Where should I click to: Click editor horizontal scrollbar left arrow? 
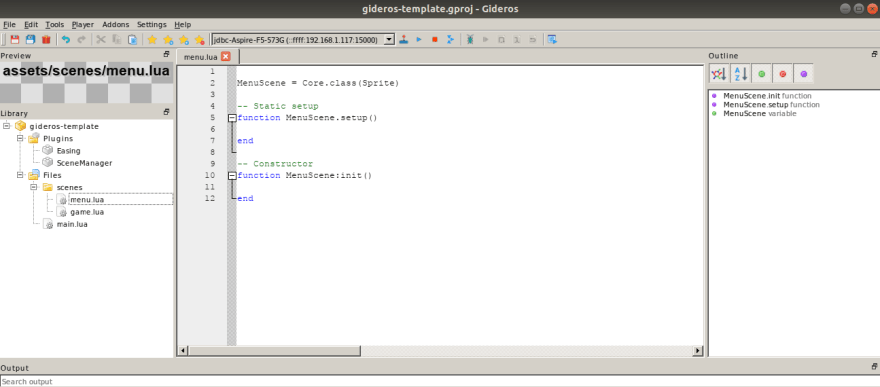pos(183,351)
